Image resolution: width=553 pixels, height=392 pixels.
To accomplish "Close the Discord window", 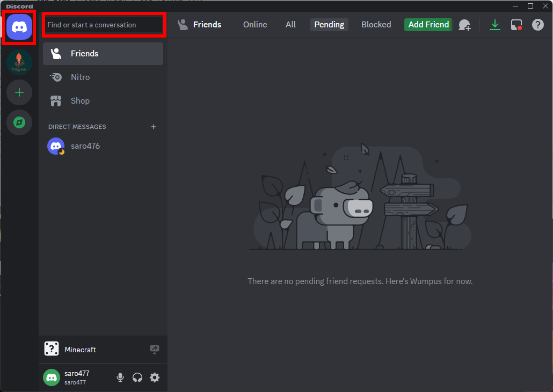I will pyautogui.click(x=545, y=6).
